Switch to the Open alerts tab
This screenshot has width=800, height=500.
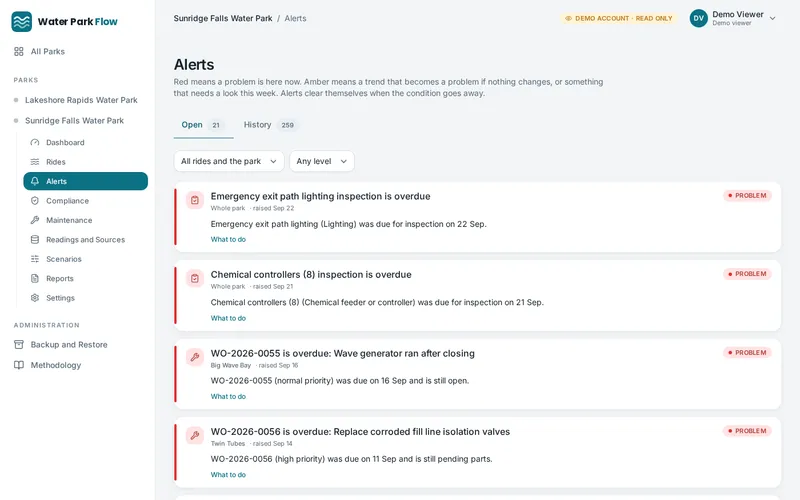coord(203,125)
